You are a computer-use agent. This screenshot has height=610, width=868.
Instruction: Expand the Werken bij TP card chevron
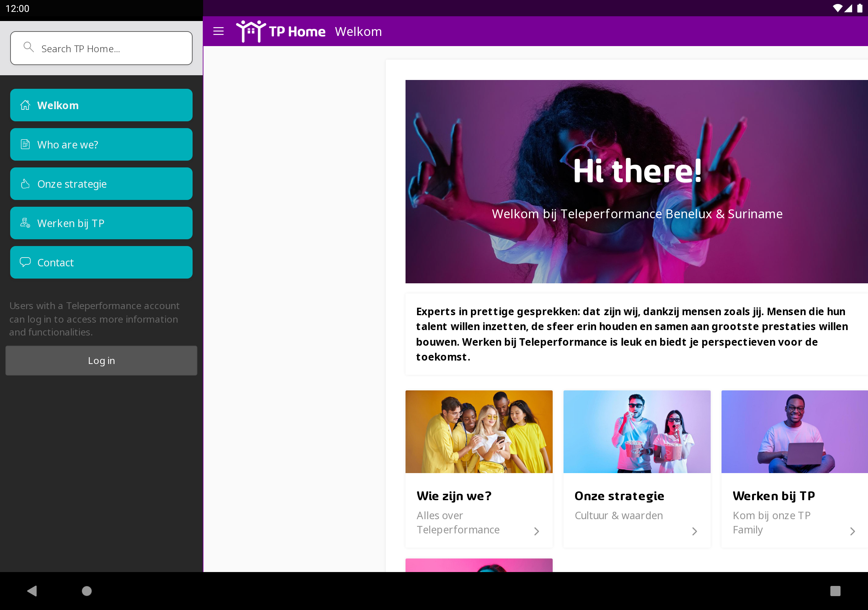[x=852, y=531]
